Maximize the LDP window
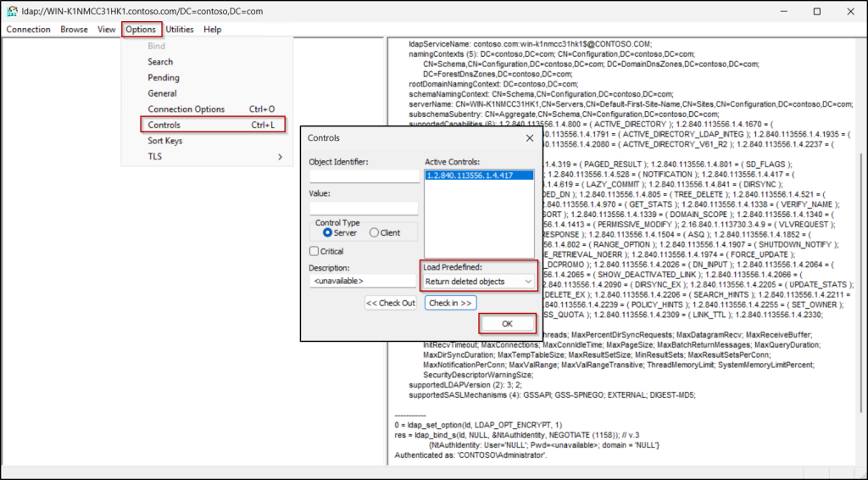The image size is (868, 480). (817, 11)
